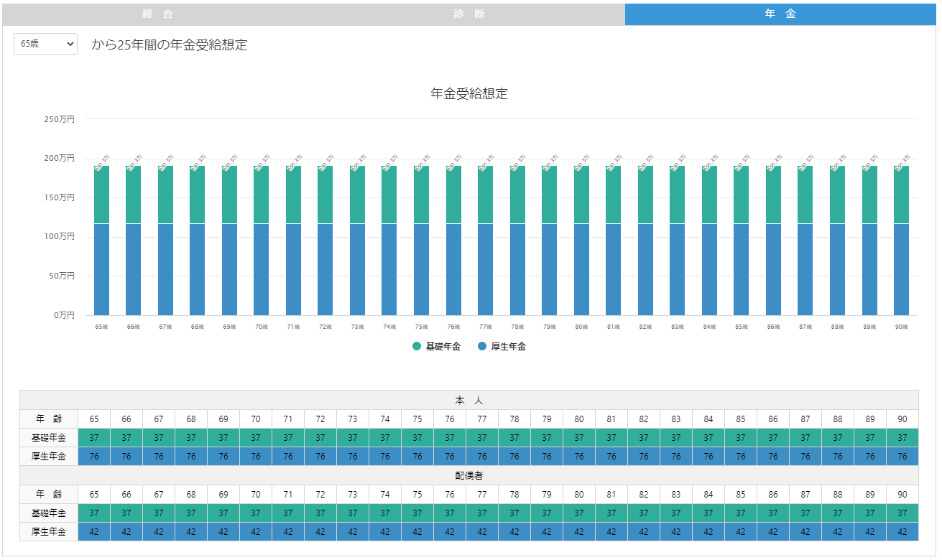The image size is (942, 560).
Task: Open the 65歳 age dropdown
Action: (x=45, y=44)
